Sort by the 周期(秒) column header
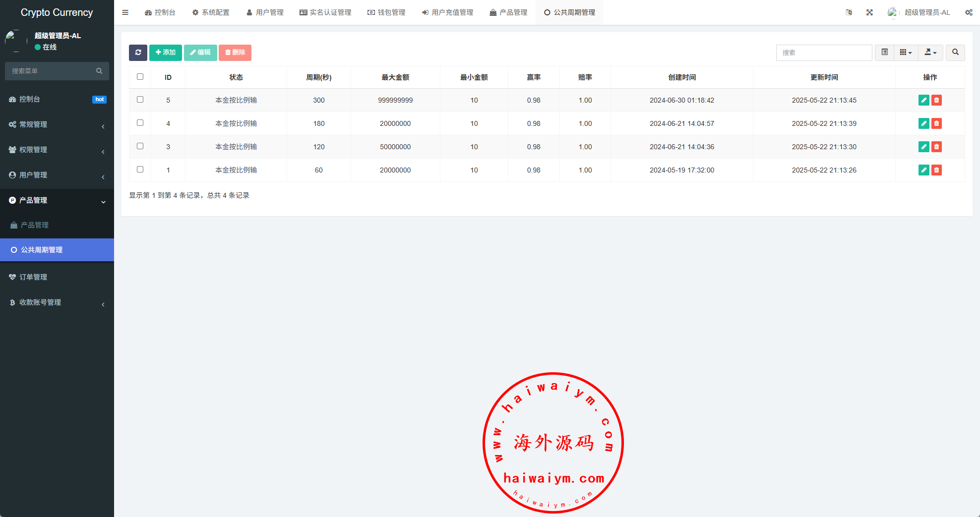 318,77
